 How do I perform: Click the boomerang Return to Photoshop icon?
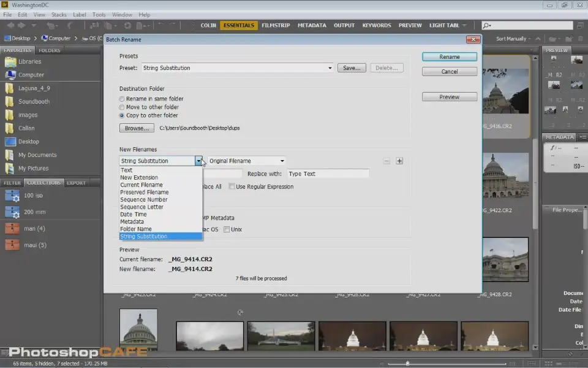coord(70,25)
